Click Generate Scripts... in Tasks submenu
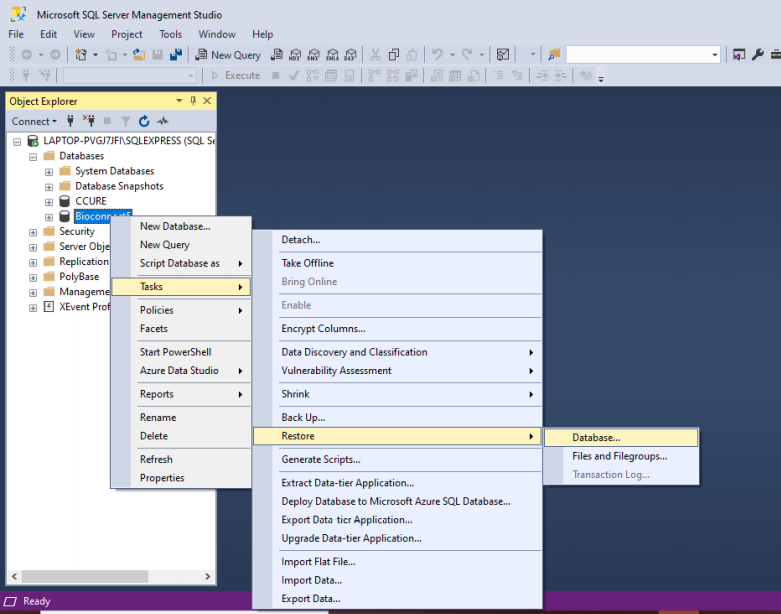Screen dimensions: 781x614 [397, 459]
